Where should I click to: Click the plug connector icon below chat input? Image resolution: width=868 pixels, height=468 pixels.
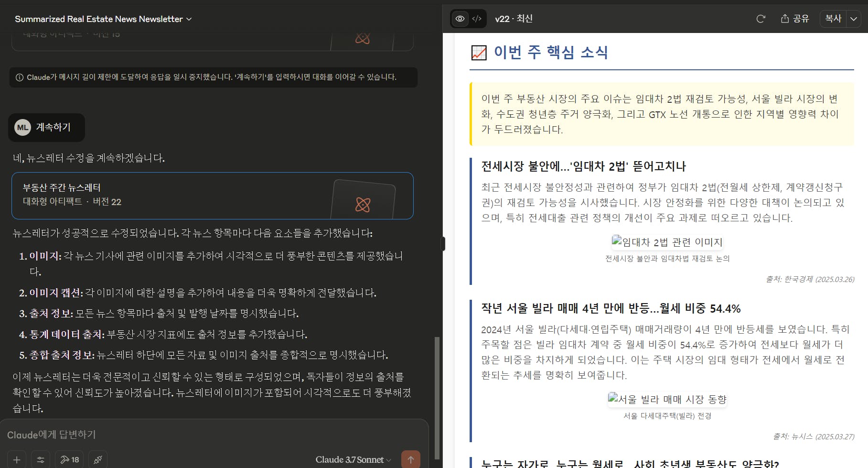[x=98, y=459]
